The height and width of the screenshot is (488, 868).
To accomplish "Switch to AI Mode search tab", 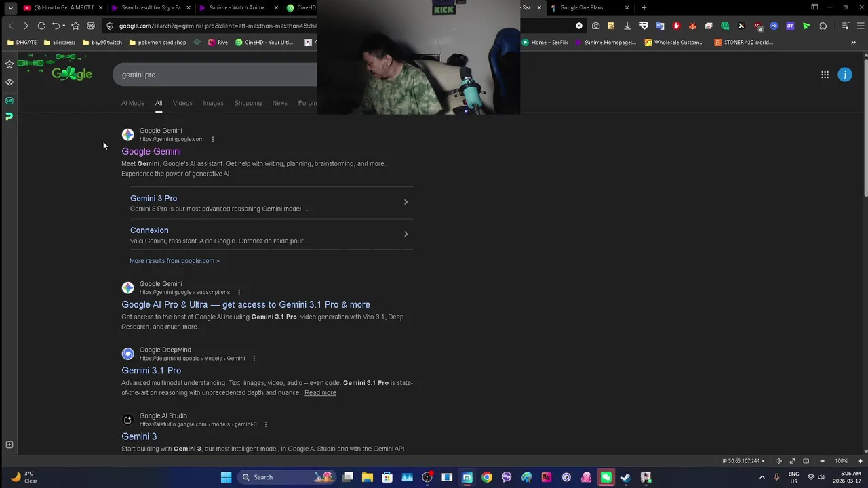I will 133,103.
